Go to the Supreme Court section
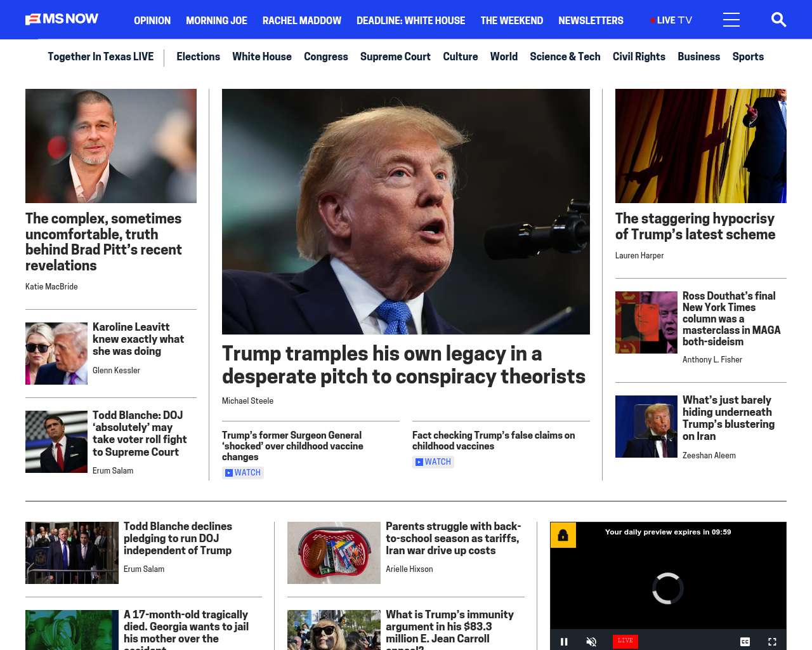The height and width of the screenshot is (650, 812). pos(395,56)
